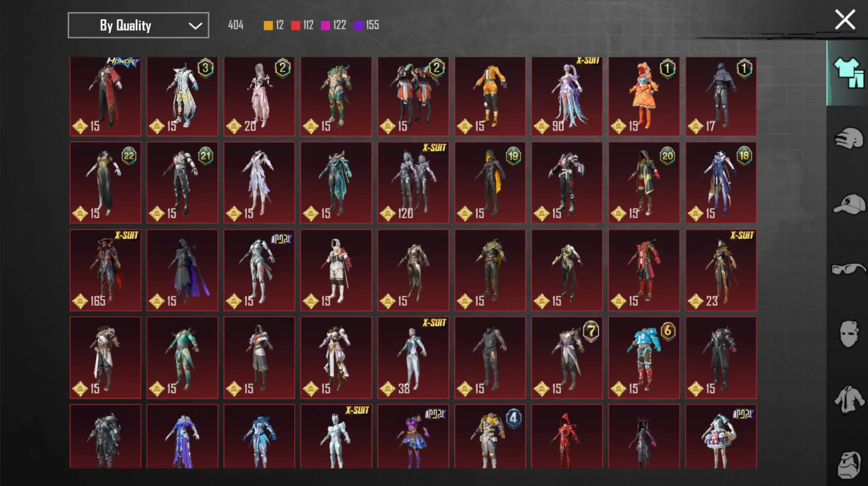This screenshot has width=868, height=486.
Task: Select the X-Suit priced 23
Action: (x=721, y=271)
